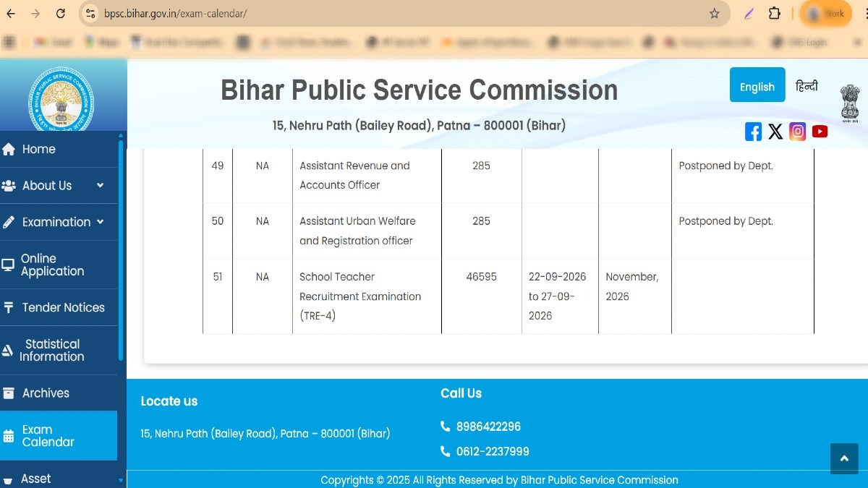
Task: Bookmark this page with star icon
Action: point(715,14)
